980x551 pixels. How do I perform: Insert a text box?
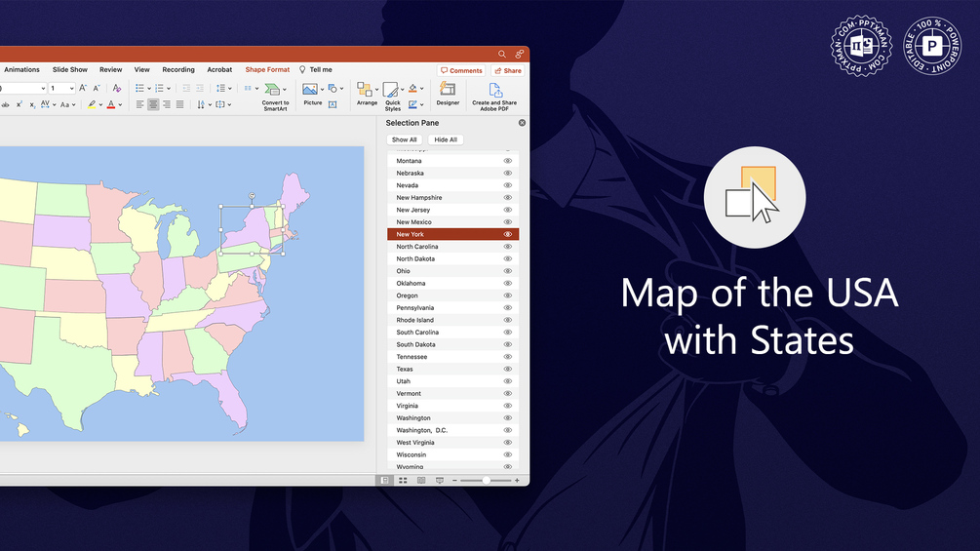pyautogui.click(x=333, y=104)
